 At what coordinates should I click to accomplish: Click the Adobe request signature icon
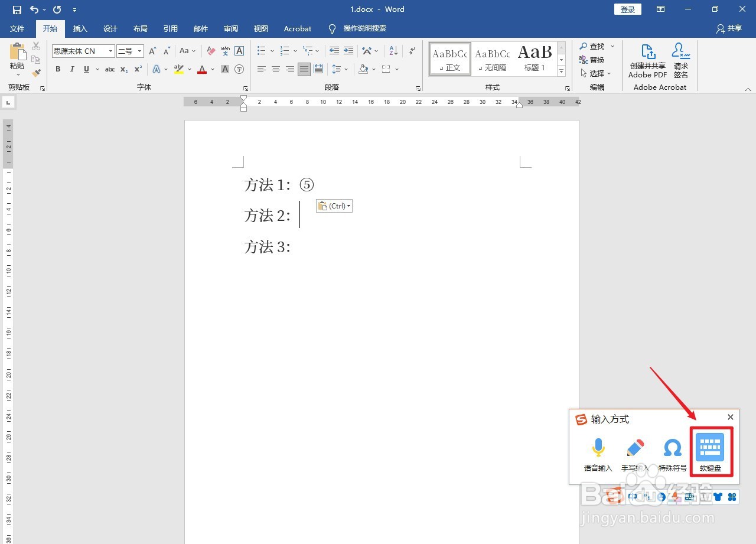tap(681, 60)
